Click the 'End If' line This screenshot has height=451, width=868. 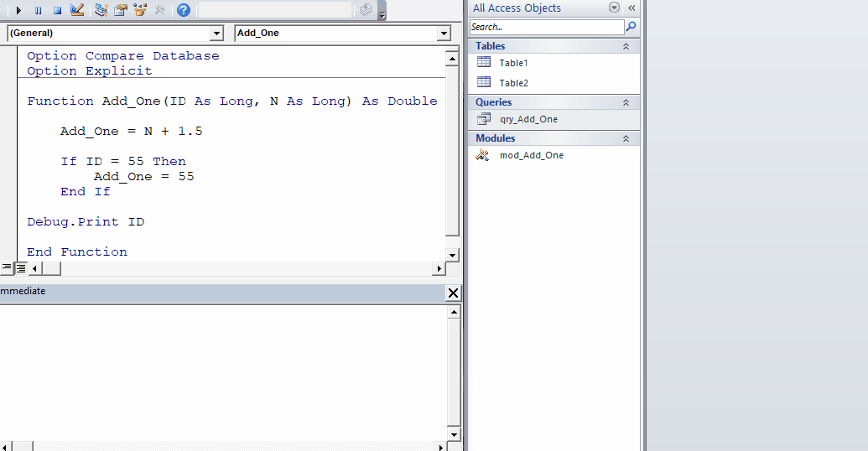coord(86,191)
